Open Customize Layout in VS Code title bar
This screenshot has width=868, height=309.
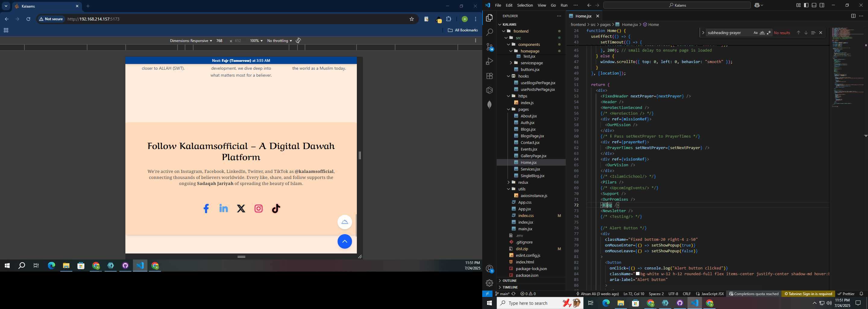[798, 5]
